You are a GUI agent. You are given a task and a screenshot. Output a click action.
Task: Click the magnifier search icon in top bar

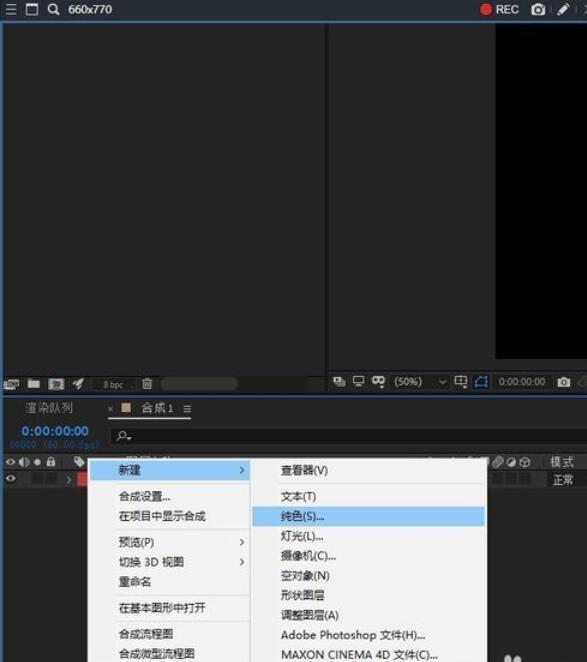(x=53, y=9)
